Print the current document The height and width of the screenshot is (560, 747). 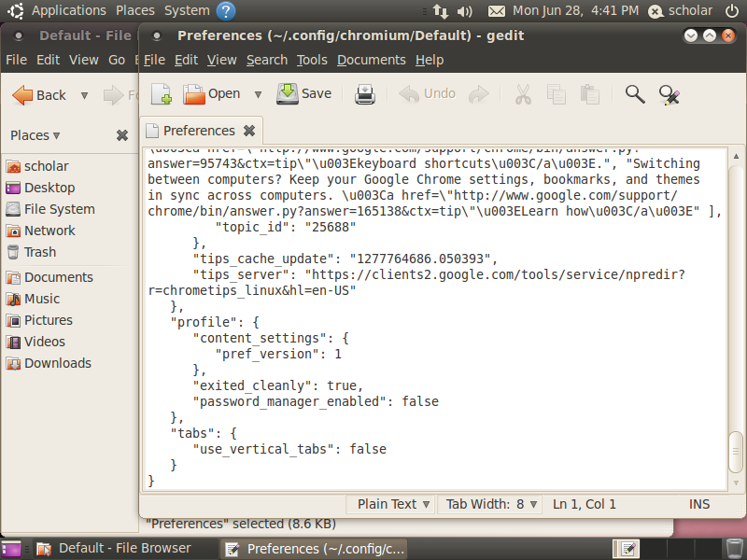[365, 94]
